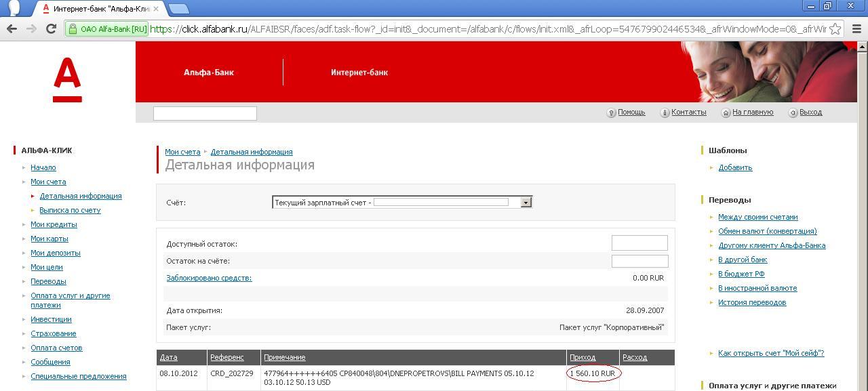Select Детальная информация in left menu
The image size is (868, 391).
pyautogui.click(x=81, y=196)
